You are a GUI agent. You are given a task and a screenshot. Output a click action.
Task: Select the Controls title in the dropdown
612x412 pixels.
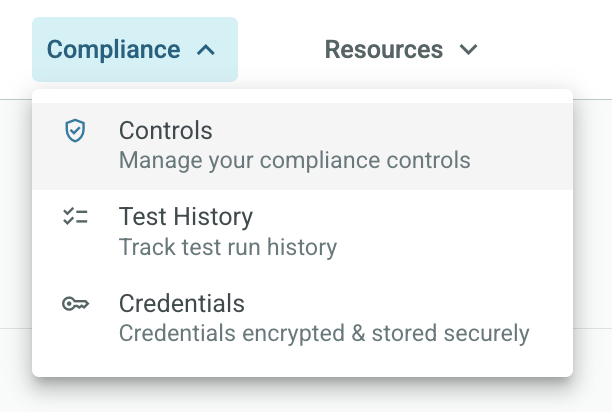[x=165, y=131]
